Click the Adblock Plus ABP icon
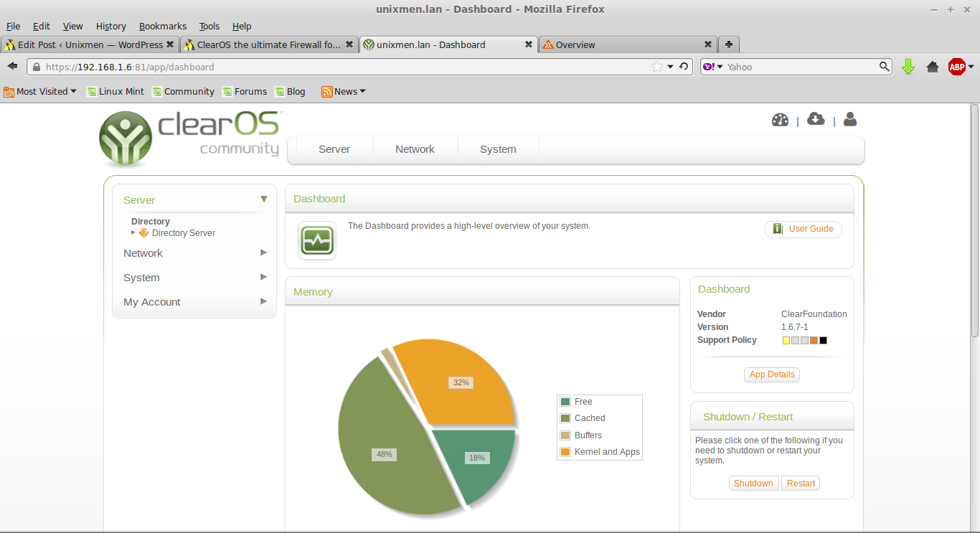This screenshot has width=980, height=533. coord(956,67)
